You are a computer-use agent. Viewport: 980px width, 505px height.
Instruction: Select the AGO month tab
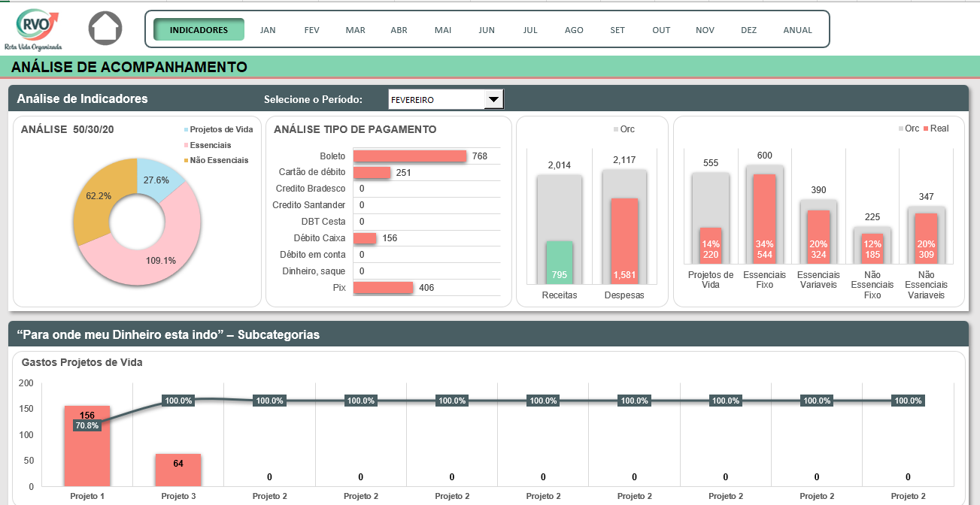(x=574, y=30)
